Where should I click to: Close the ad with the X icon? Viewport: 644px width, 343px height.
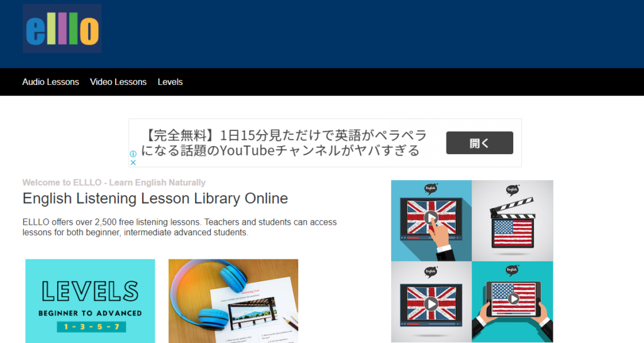click(133, 162)
